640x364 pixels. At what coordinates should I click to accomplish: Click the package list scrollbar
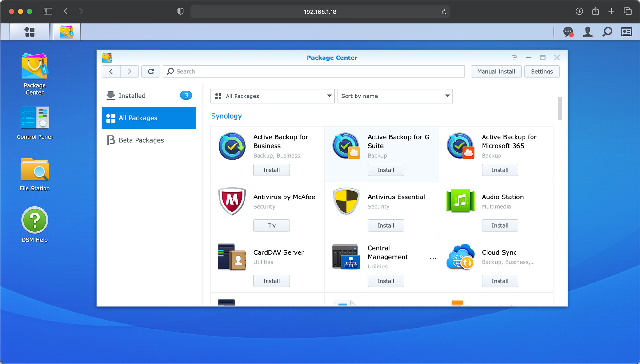tap(560, 109)
